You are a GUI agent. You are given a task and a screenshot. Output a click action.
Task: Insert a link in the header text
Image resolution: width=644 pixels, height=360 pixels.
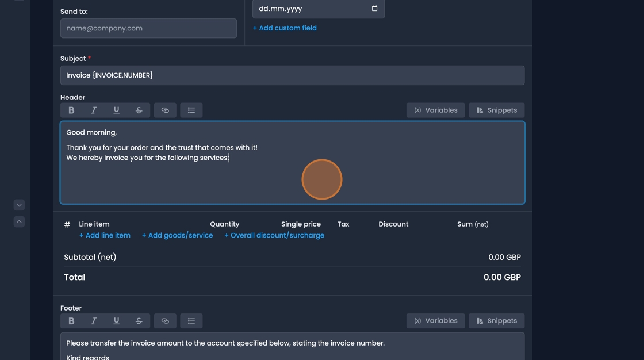coord(165,110)
